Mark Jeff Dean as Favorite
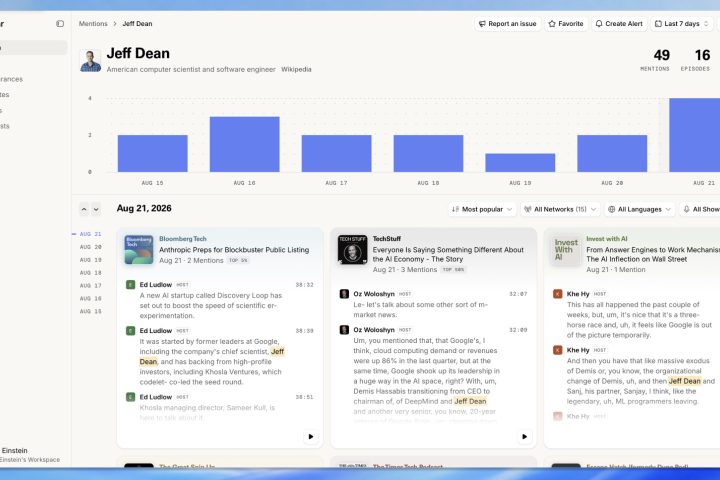Image resolution: width=720 pixels, height=480 pixels. pyautogui.click(x=566, y=23)
